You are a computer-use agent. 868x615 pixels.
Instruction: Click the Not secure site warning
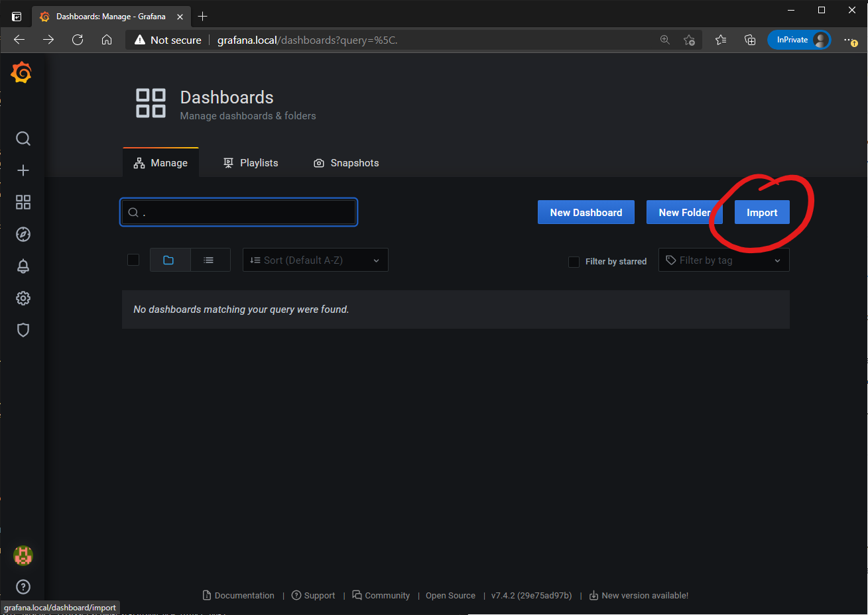[x=168, y=40]
